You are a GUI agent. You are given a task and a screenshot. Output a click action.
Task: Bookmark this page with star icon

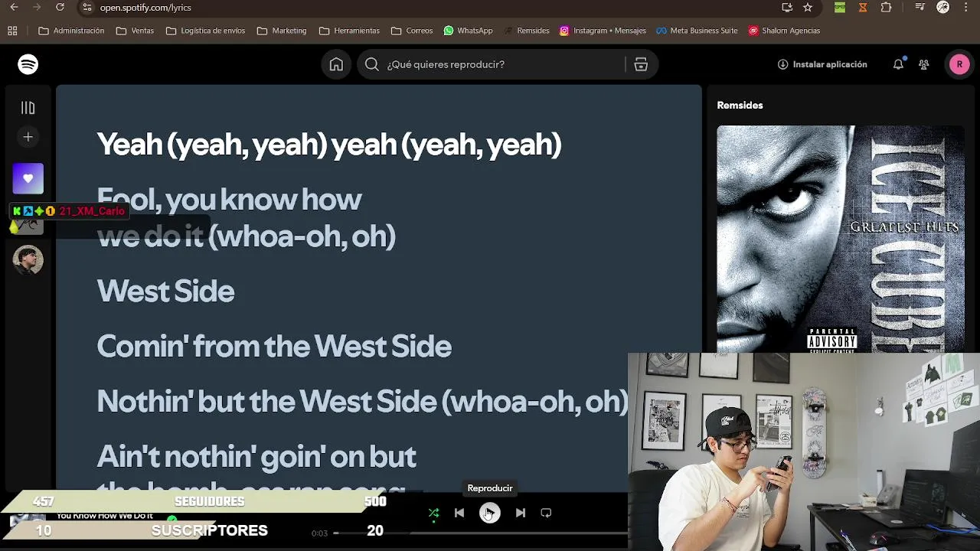[x=808, y=7]
